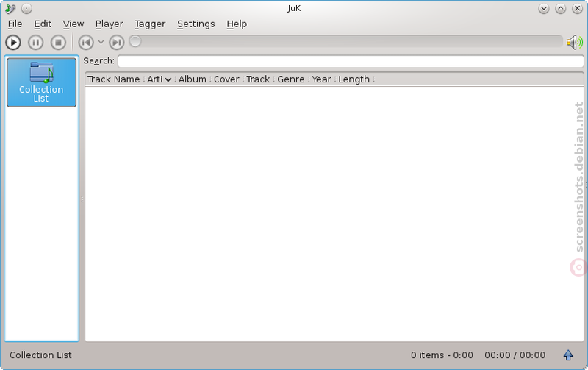Close the JuK window
The height and width of the screenshot is (370, 588).
point(578,8)
